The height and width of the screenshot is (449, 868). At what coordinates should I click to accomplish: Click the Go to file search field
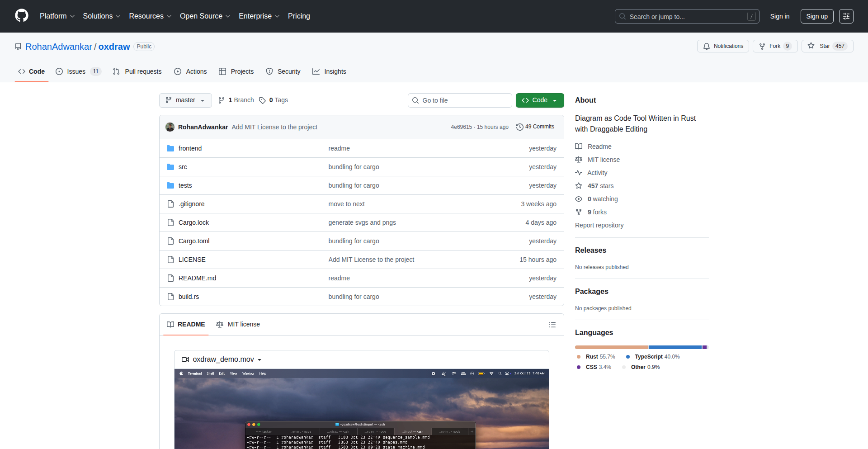coord(460,100)
